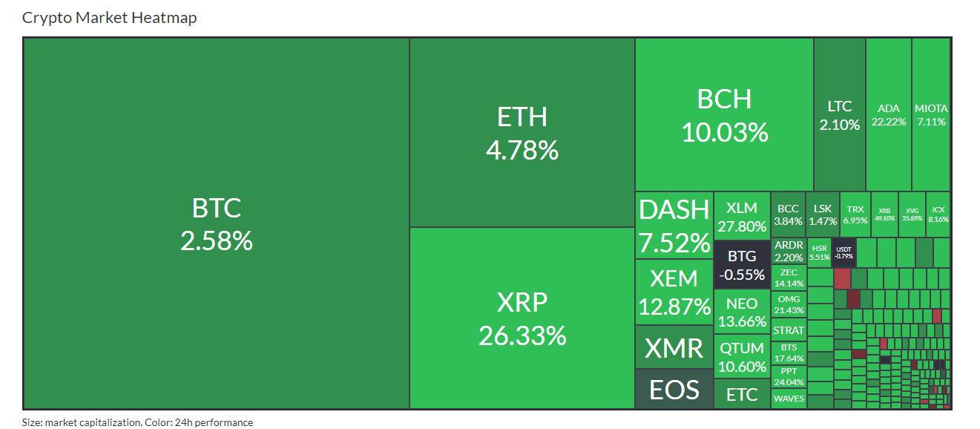Screen dimensions: 980x429
Task: Select the ETH 4.78% tile
Action: pos(522,133)
